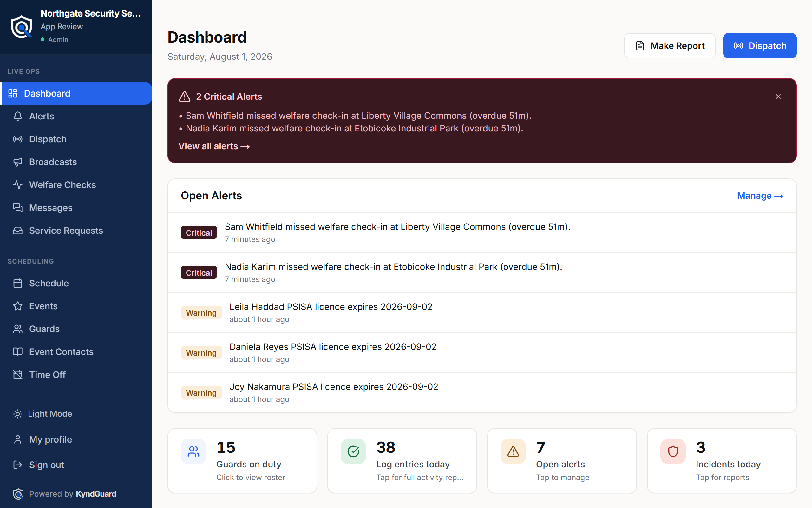The image size is (812, 508).
Task: Navigate to Broadcasts
Action: pyautogui.click(x=76, y=162)
